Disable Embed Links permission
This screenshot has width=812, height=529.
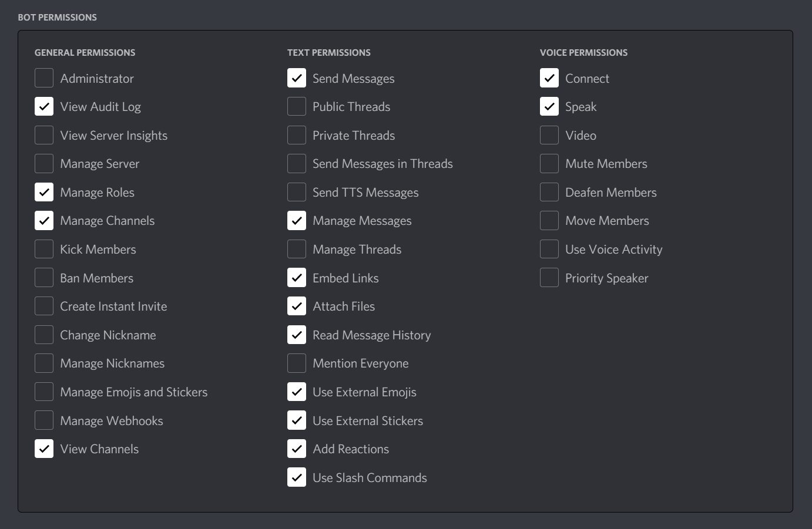coord(297,277)
